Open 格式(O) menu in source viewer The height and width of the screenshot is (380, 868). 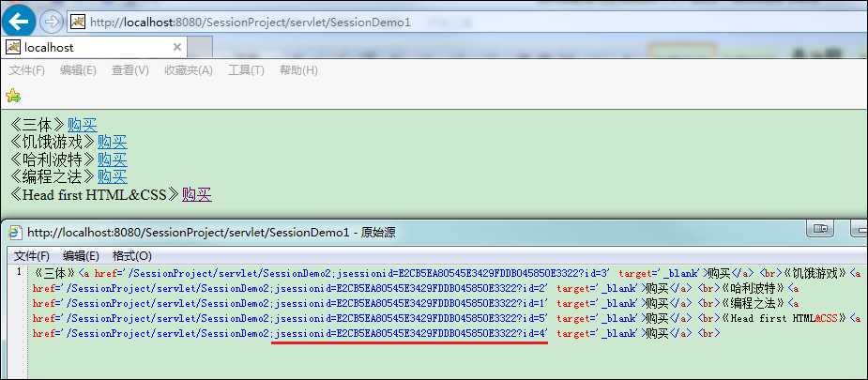click(x=131, y=256)
